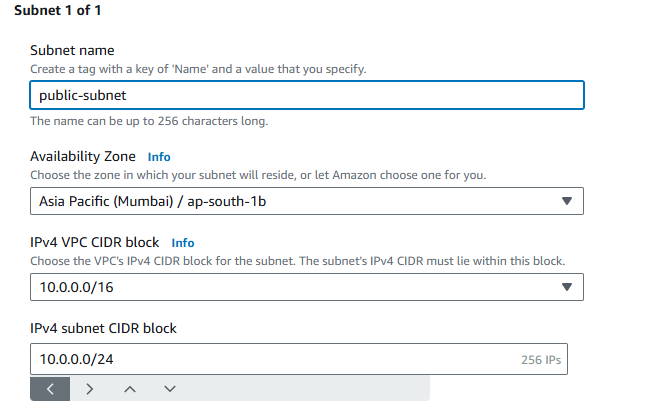Image resolution: width=655 pixels, height=412 pixels.
Task: Click the 256 IPs indicator text
Action: tap(541, 360)
